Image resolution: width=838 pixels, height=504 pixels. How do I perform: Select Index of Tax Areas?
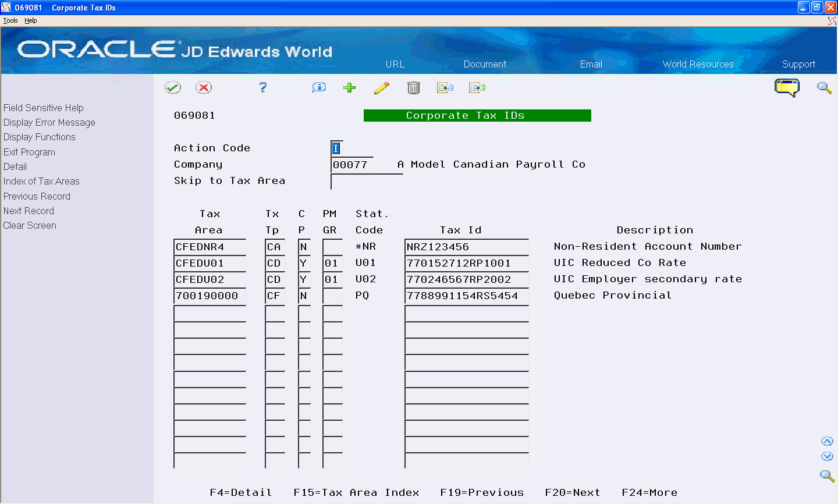pos(41,181)
